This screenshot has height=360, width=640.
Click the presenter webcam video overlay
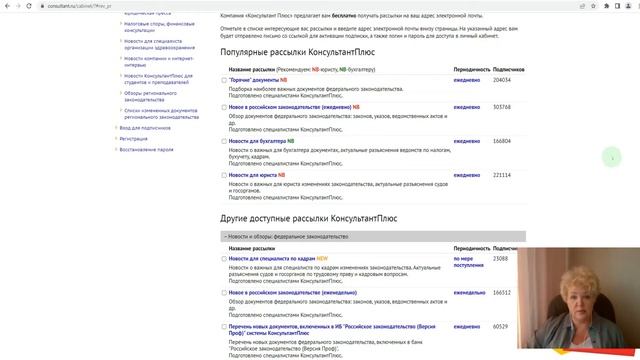click(x=578, y=298)
